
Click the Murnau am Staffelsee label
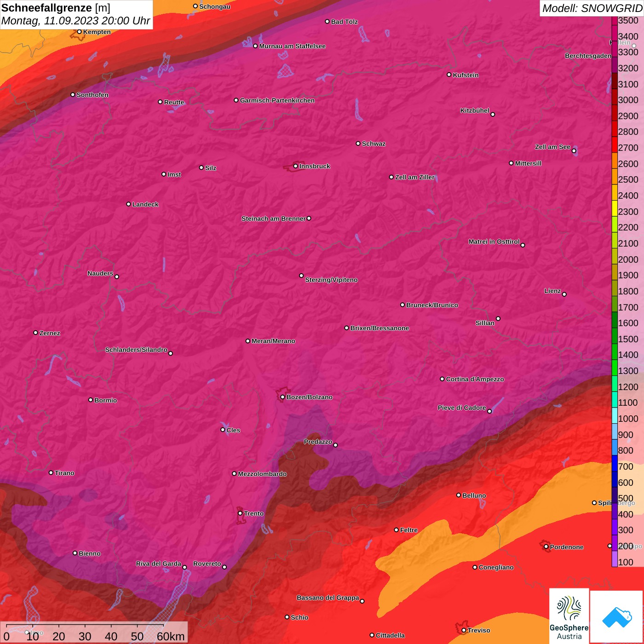pyautogui.click(x=292, y=46)
